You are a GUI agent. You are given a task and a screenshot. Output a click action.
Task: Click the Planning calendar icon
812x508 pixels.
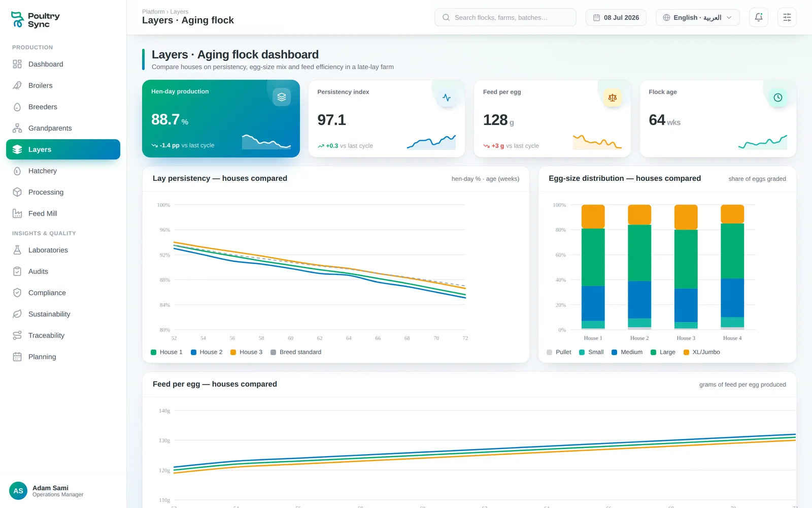coord(17,357)
